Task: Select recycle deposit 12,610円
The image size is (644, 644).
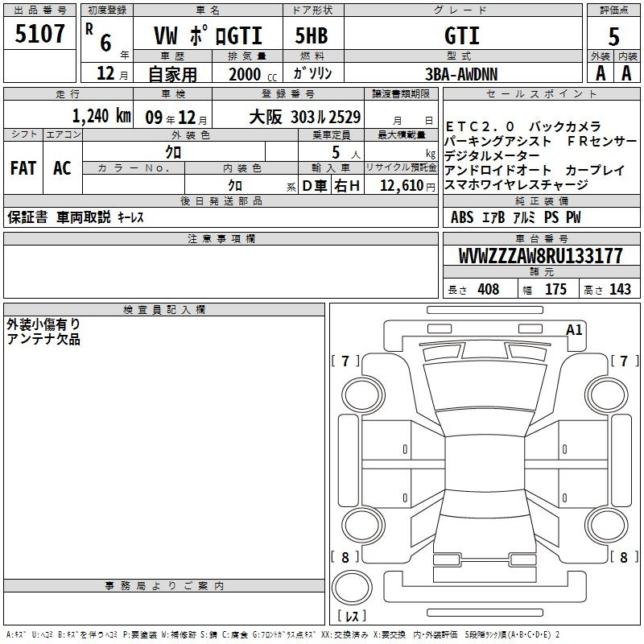Action: pyautogui.click(x=407, y=186)
